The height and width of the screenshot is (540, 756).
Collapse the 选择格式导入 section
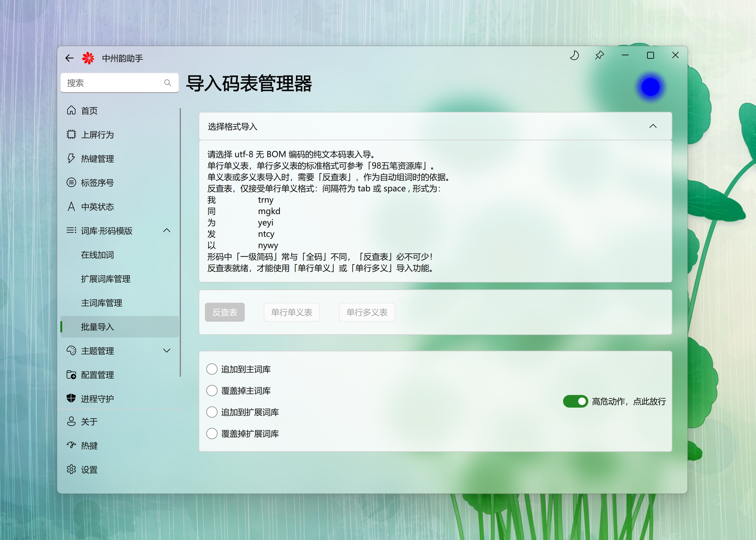(x=653, y=126)
